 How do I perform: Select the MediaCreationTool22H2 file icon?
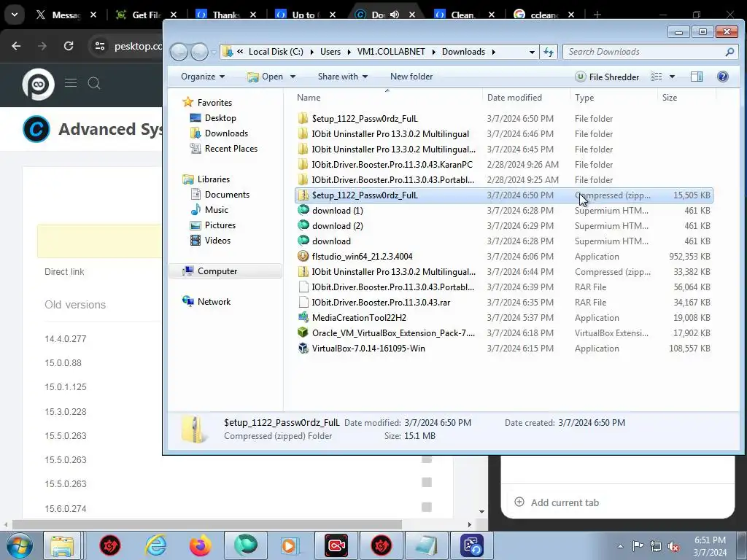click(x=303, y=317)
